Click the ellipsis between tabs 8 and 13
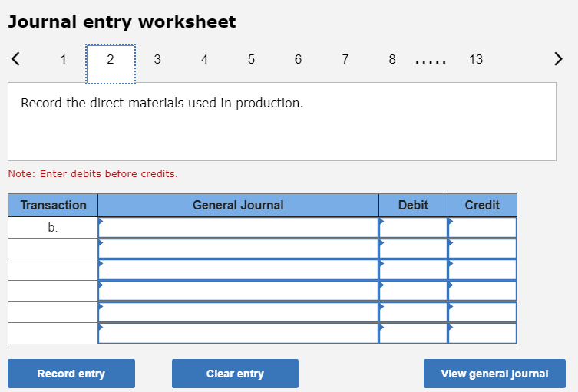Image resolution: width=578 pixels, height=392 pixels. point(431,62)
